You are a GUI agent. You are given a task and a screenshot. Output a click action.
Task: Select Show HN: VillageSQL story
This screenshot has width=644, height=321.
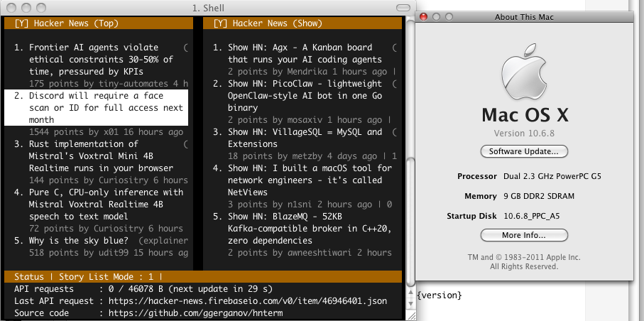click(x=305, y=138)
